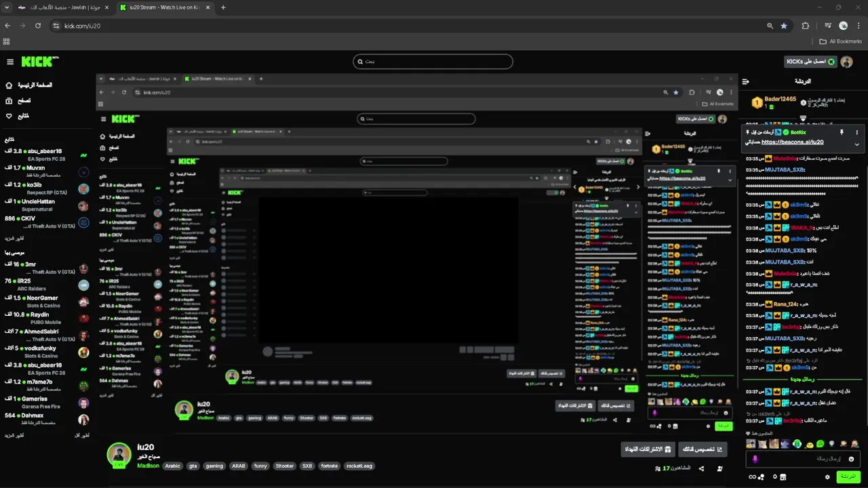Open the browser Extensions puzzle icon
Screen dimensions: 868x488
(806, 26)
